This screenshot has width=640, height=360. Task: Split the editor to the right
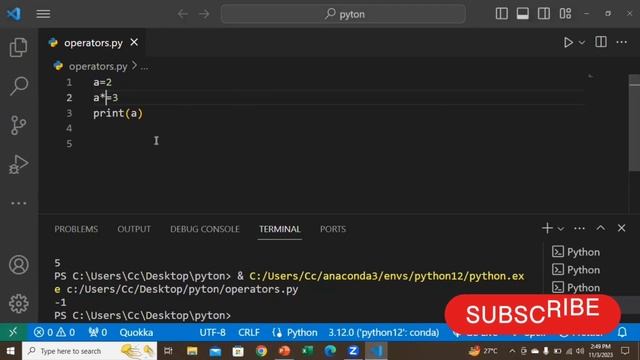601,42
